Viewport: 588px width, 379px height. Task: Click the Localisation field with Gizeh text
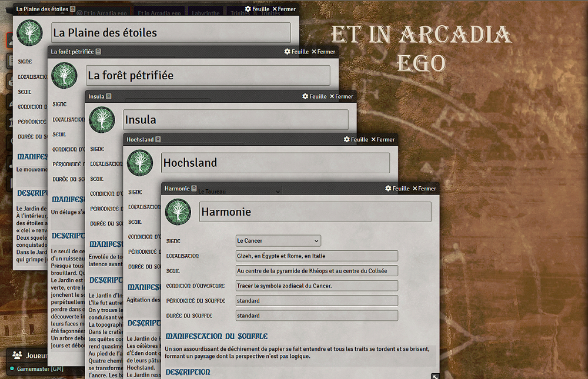(316, 256)
